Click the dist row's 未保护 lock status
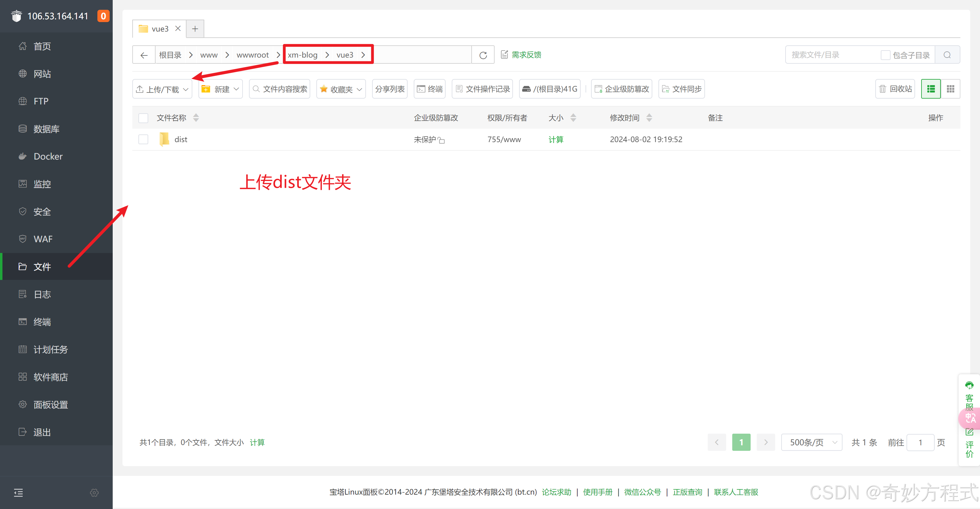 pos(429,140)
